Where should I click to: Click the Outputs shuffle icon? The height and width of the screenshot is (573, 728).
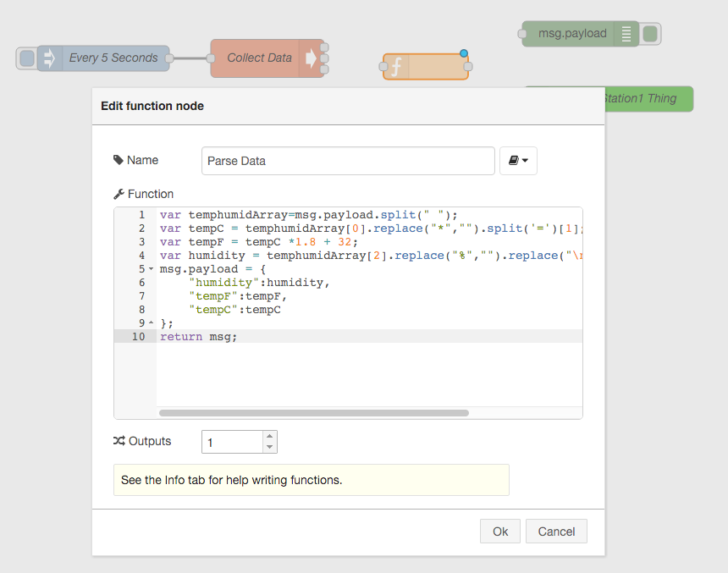(x=119, y=441)
